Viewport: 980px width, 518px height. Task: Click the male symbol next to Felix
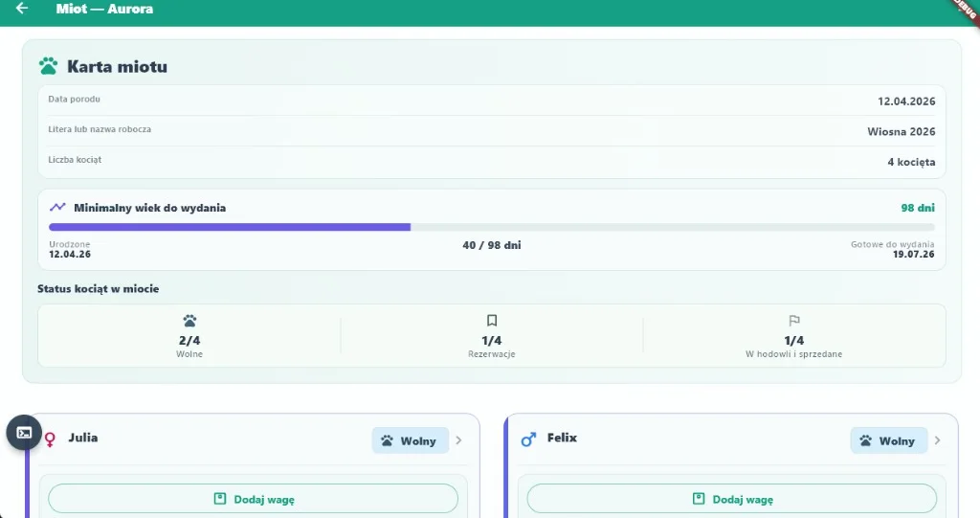528,439
